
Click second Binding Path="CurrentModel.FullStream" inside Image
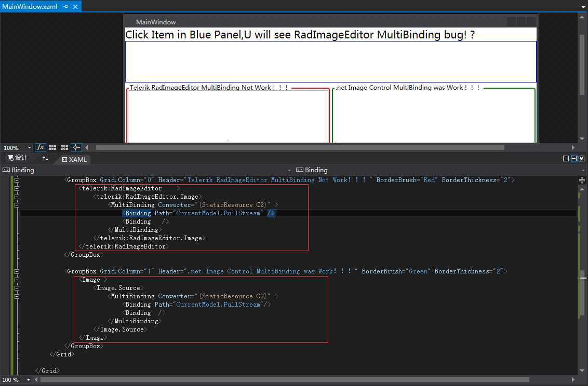196,305
